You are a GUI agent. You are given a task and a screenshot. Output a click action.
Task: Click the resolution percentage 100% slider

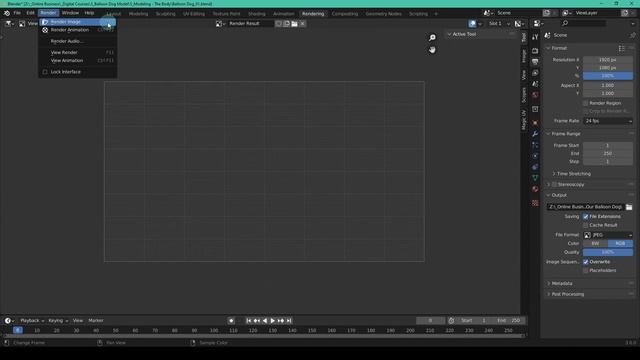(608, 76)
